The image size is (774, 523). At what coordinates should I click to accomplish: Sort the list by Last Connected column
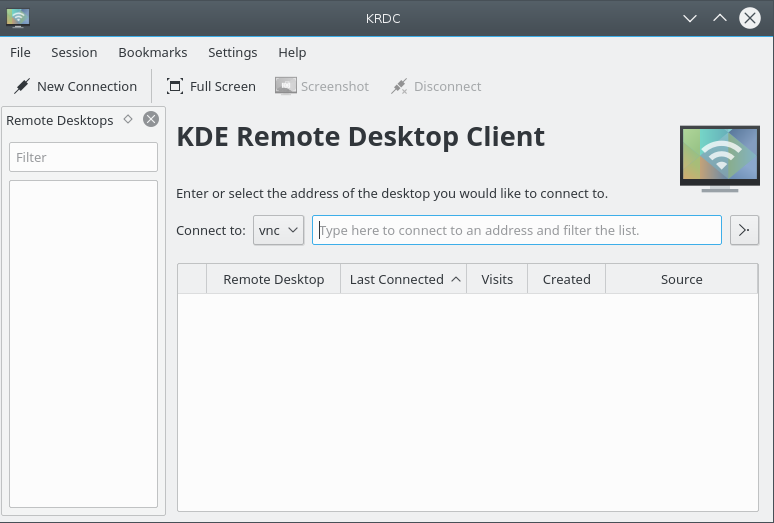[x=404, y=279]
